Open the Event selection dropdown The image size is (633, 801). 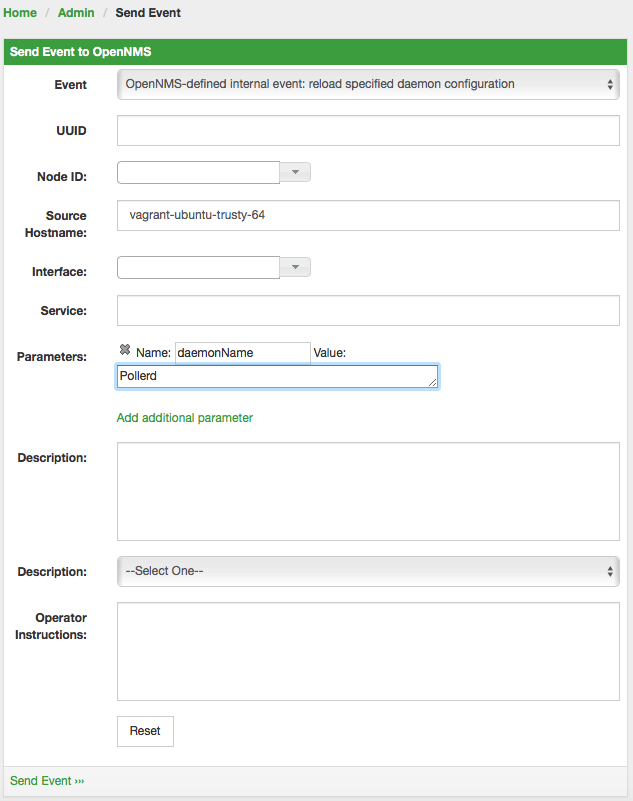click(368, 85)
